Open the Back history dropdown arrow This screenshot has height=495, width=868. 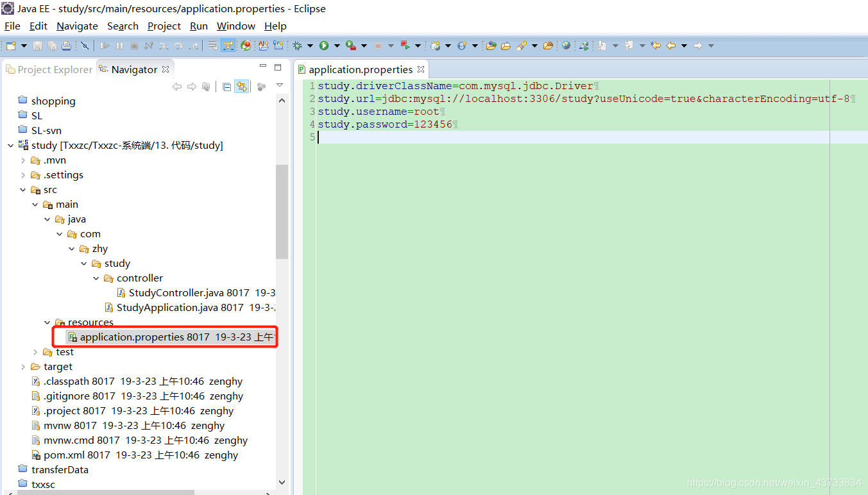coord(685,46)
